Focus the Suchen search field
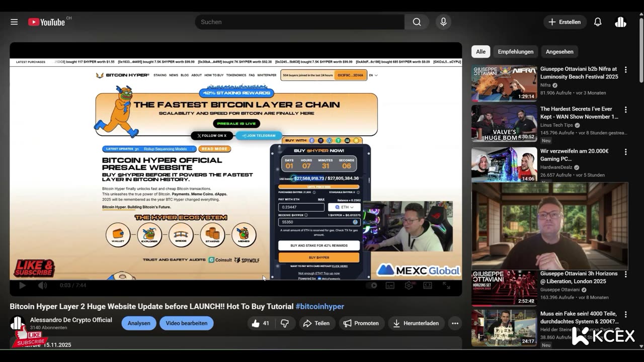Image resolution: width=644 pixels, height=362 pixels. point(299,22)
